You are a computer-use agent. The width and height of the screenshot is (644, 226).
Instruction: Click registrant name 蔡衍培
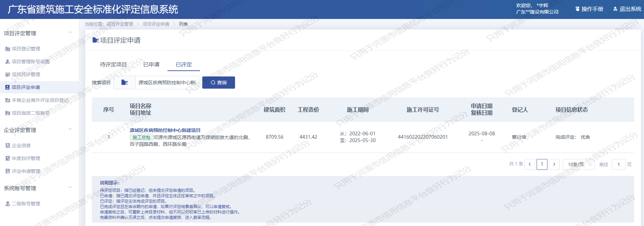[x=519, y=137]
